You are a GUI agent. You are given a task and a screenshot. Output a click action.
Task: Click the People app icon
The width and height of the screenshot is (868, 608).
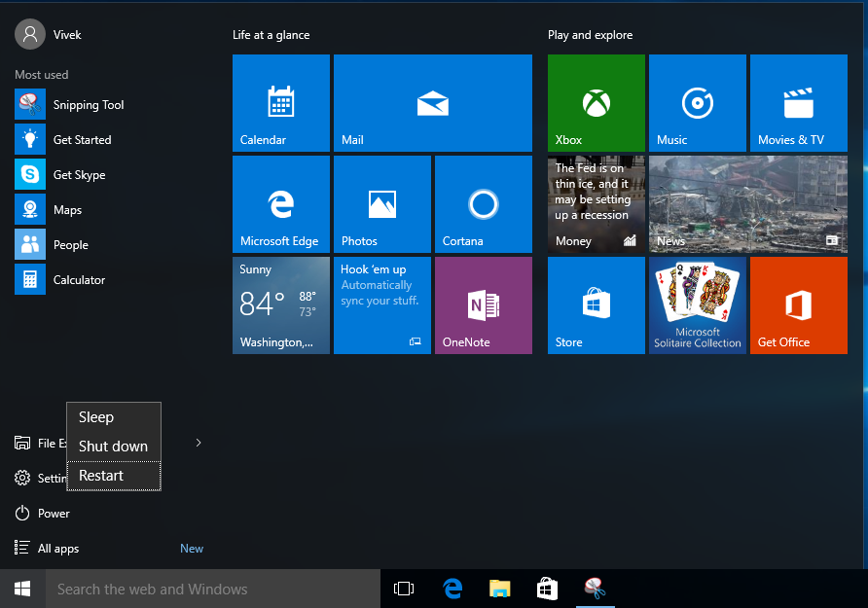click(x=30, y=244)
